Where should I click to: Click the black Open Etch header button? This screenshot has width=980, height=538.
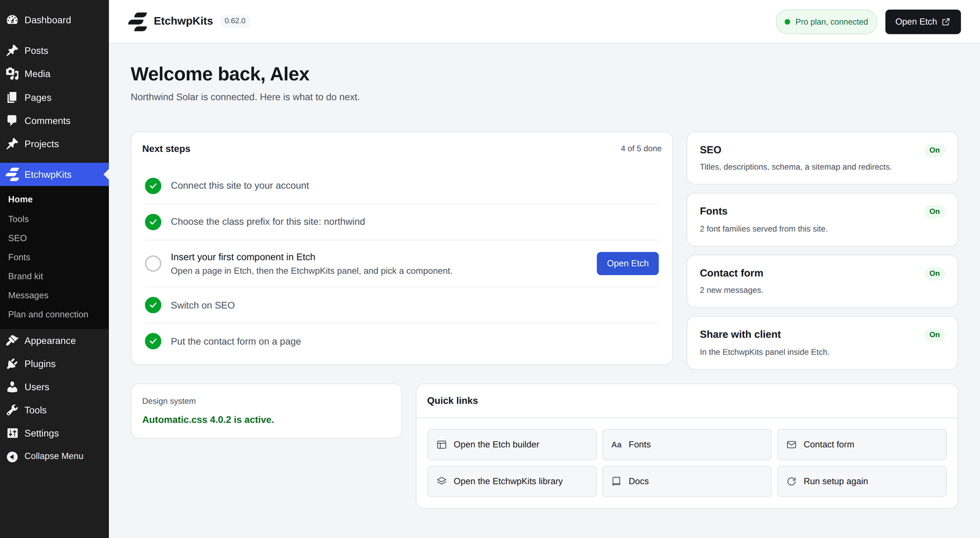[922, 22]
